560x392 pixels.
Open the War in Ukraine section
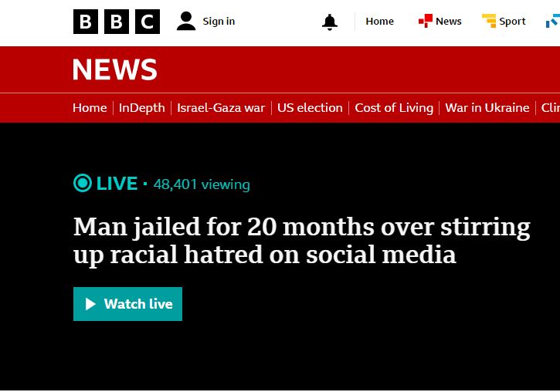point(487,108)
